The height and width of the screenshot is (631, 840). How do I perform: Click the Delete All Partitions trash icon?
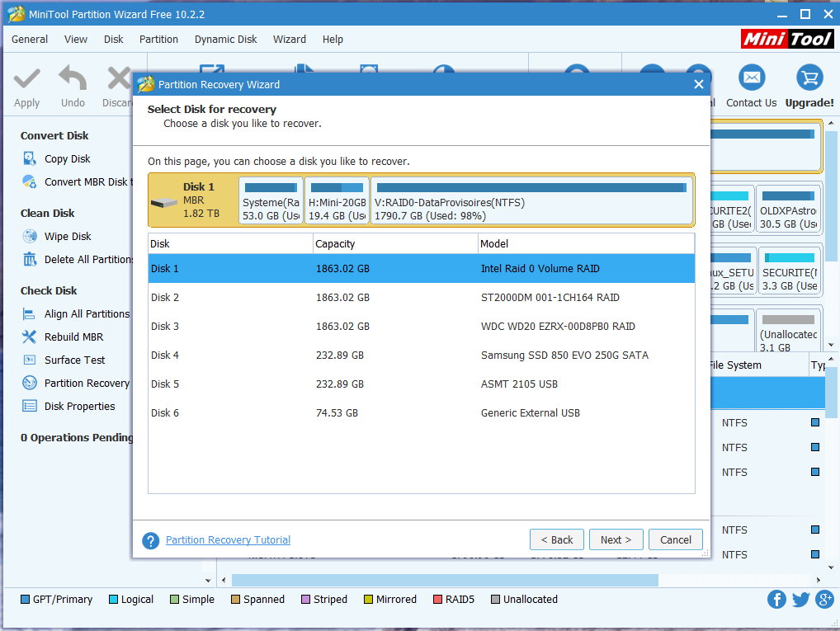30,259
